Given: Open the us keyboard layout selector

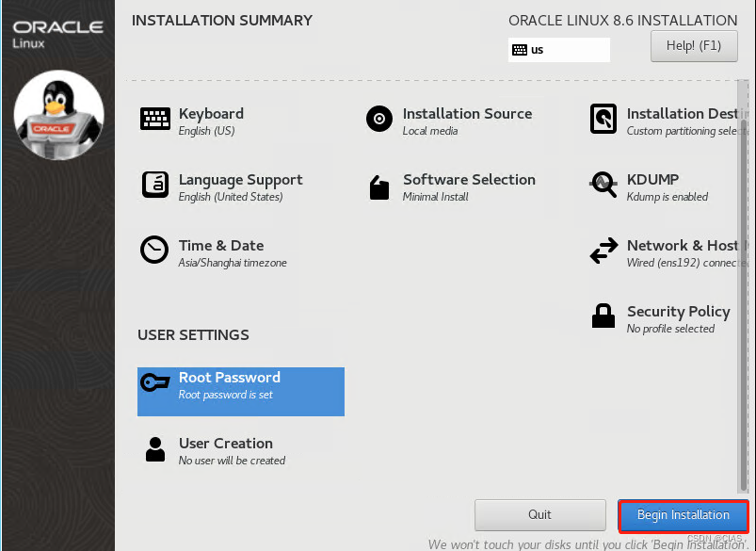Looking at the screenshot, I should tap(558, 50).
